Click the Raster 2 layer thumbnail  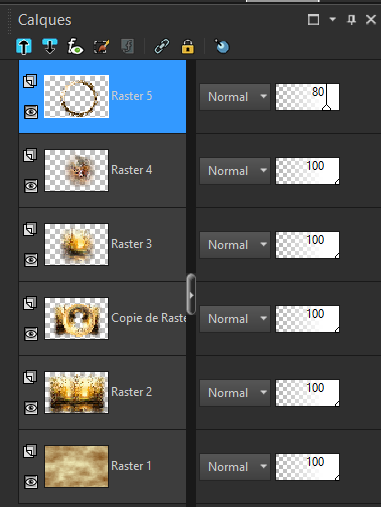[x=76, y=392]
